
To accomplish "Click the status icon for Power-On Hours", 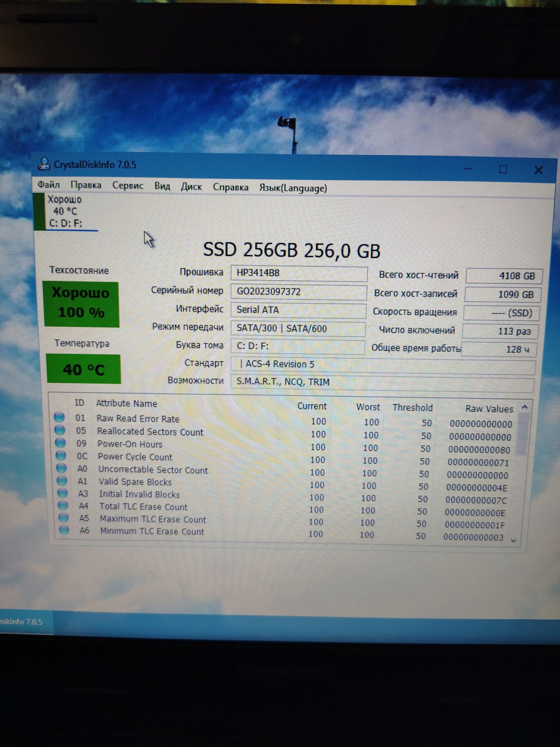I will point(60,443).
